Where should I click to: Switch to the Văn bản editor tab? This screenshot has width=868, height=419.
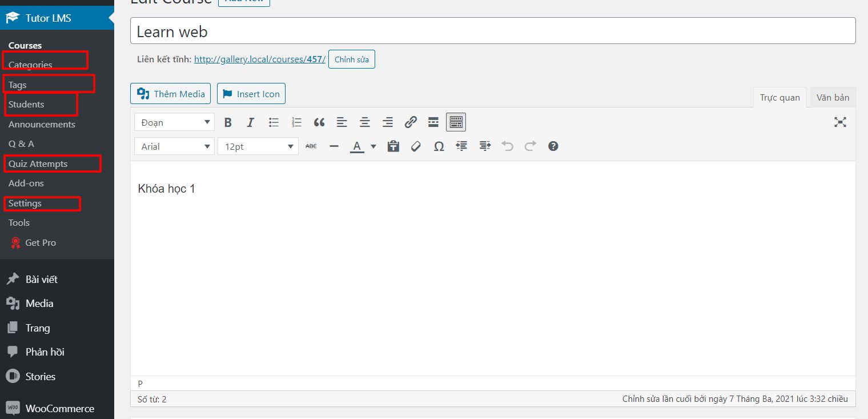833,97
